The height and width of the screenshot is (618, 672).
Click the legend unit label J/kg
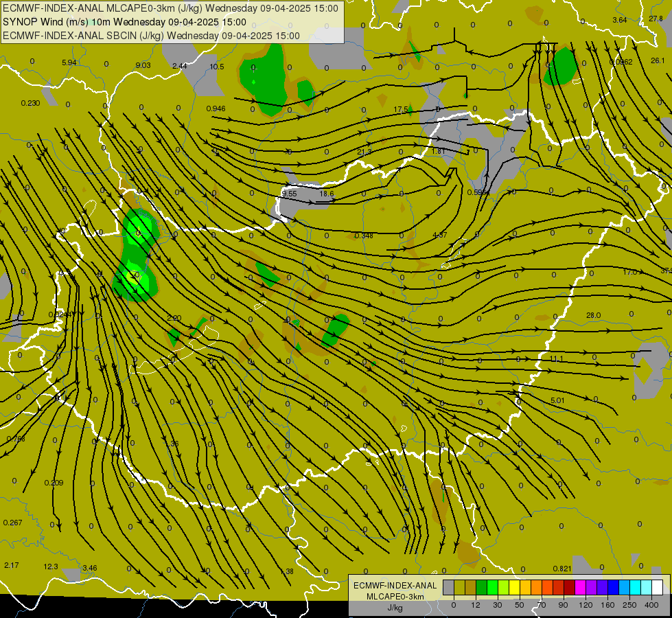395,607
